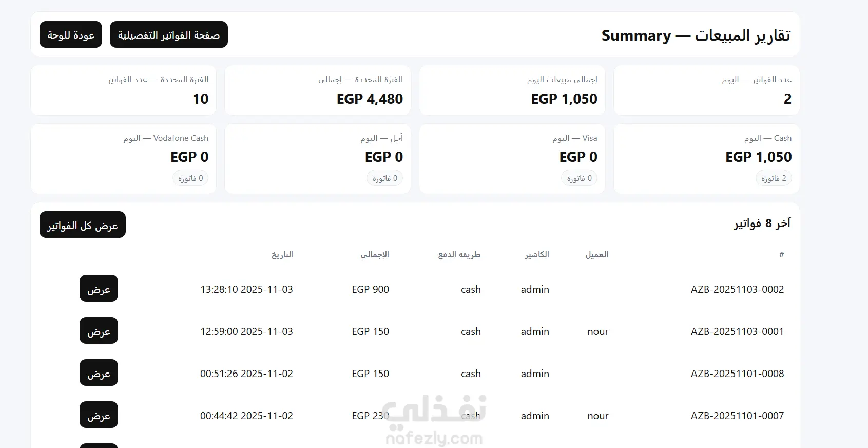
Task: Open صفحة الفواتير التفصيلية detailed invoices page
Action: [x=168, y=34]
